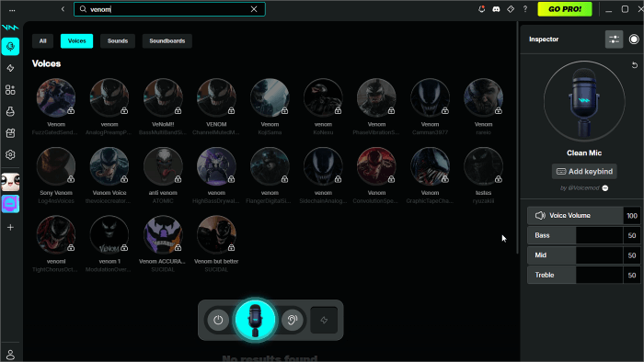This screenshot has width=644, height=362.
Task: Open the panda-face app shortcut in sidebar
Action: (10, 182)
